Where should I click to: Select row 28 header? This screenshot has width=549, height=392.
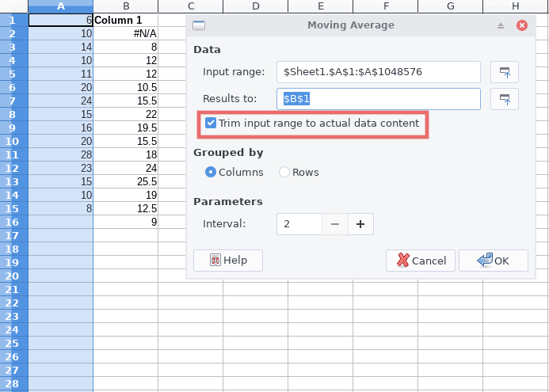(x=14, y=383)
